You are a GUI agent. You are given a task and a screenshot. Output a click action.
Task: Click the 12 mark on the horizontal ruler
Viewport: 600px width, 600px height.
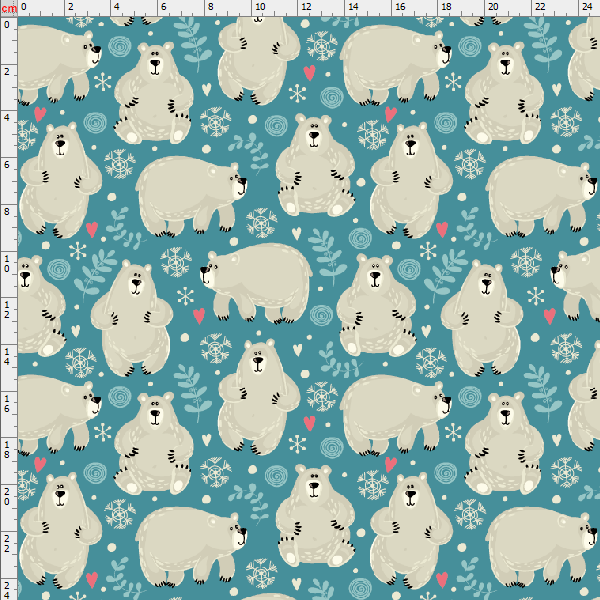pos(307,7)
